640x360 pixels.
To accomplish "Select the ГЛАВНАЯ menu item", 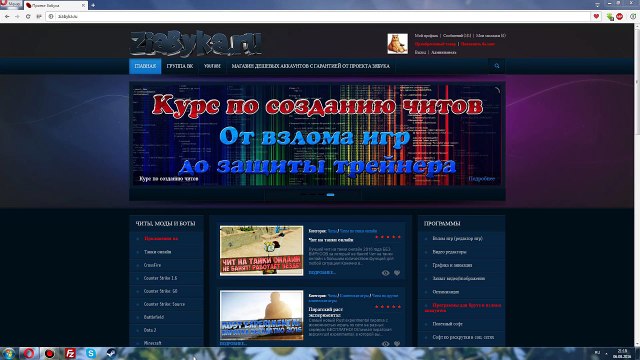I will click(145, 66).
